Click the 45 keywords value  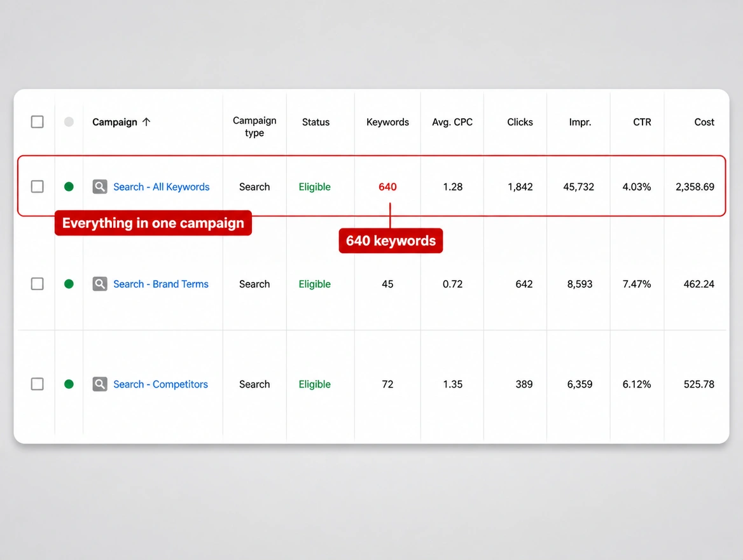pyautogui.click(x=387, y=284)
